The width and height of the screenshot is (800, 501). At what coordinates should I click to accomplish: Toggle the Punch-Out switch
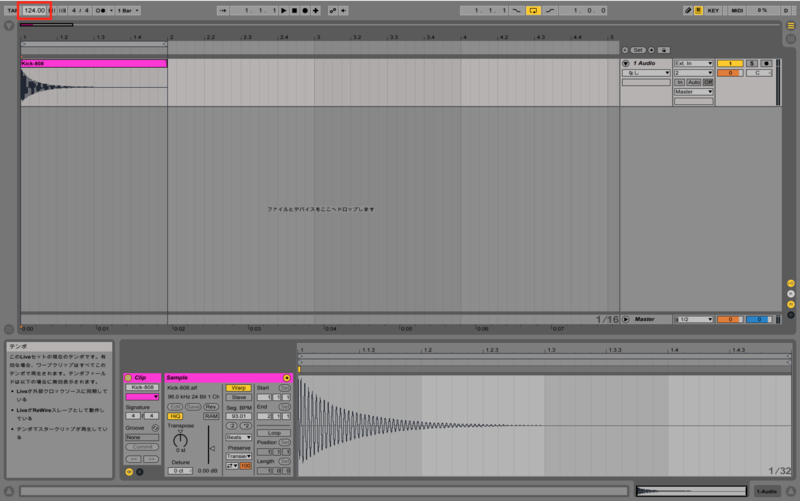[550, 10]
